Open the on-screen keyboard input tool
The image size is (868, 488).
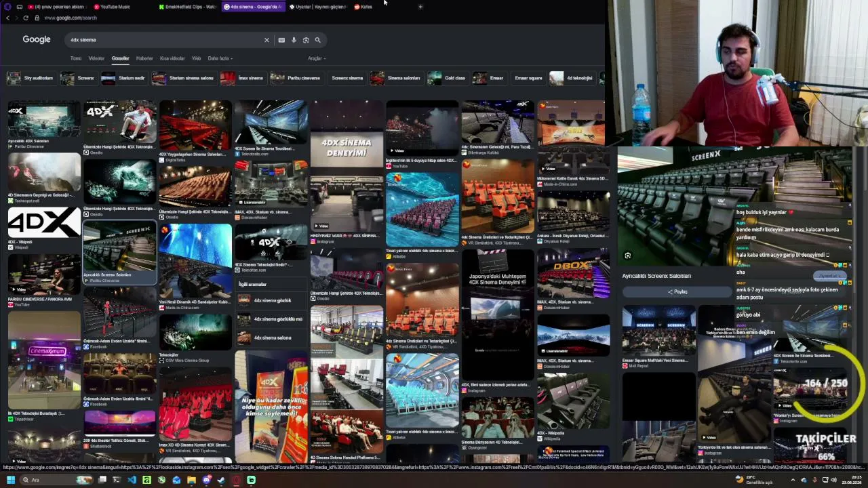pos(281,40)
